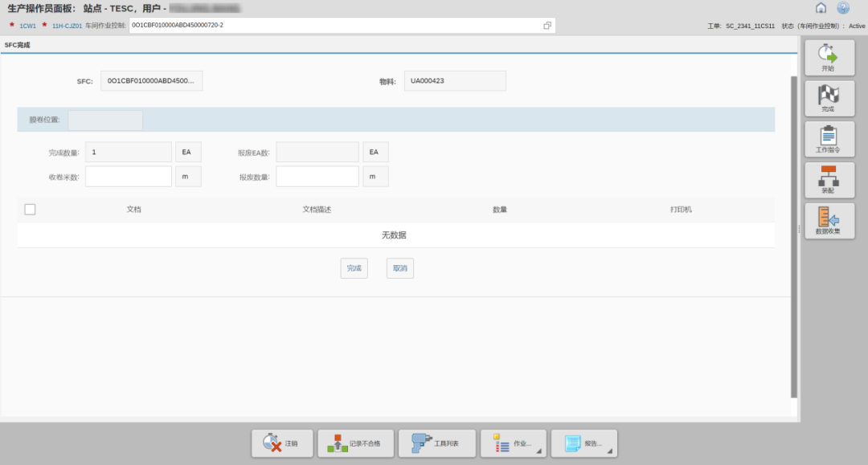Screen dimensions: 868x465
Task: Click the 报废数量 input field
Action: tap(317, 177)
